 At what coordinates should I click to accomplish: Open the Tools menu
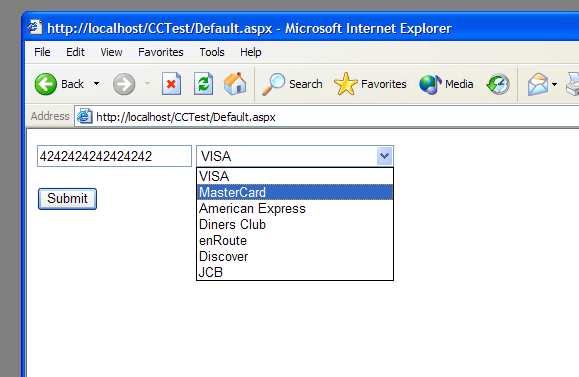click(x=212, y=52)
